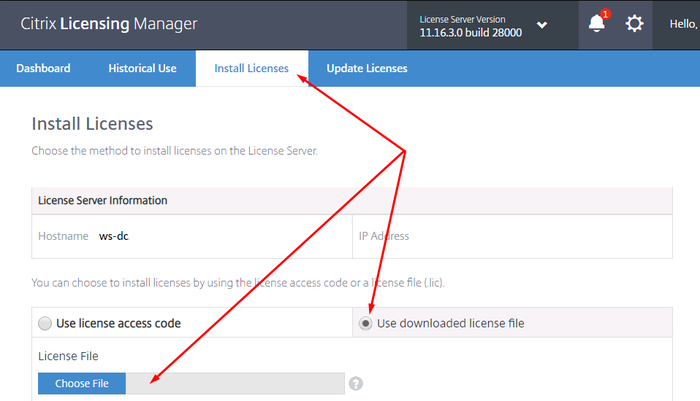This screenshot has width=700, height=401.
Task: Expand the License Server Version dropdown arrow
Action: point(542,25)
